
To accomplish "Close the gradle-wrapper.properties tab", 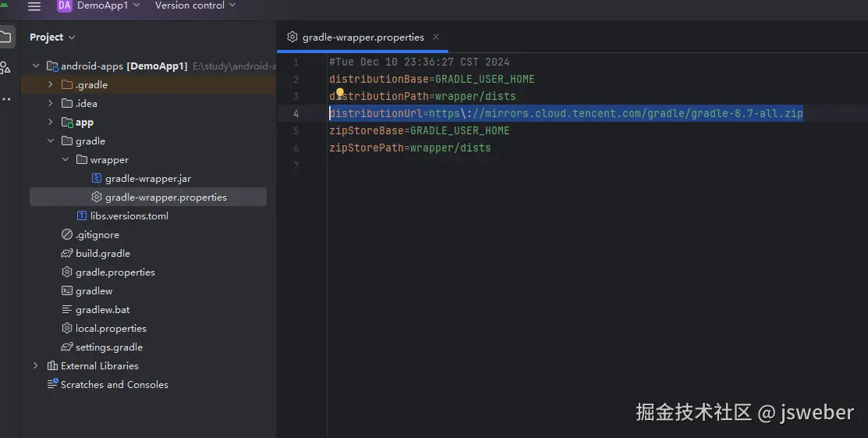I will [436, 37].
